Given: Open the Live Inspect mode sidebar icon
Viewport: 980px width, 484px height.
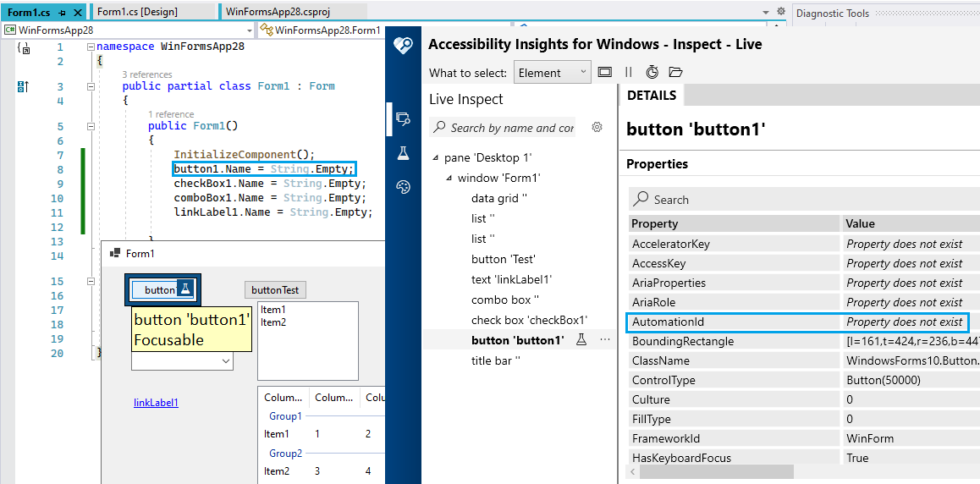Looking at the screenshot, I should point(403,118).
